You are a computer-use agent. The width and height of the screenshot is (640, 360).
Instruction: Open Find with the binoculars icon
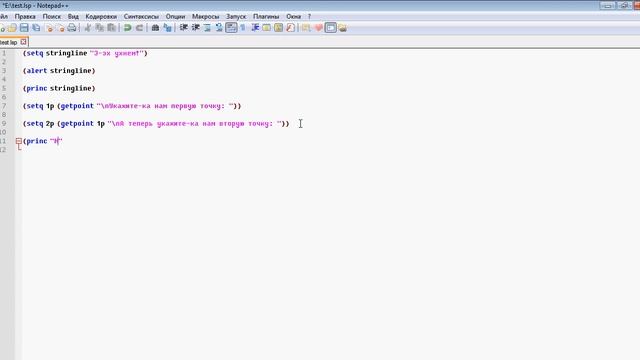(x=155, y=28)
